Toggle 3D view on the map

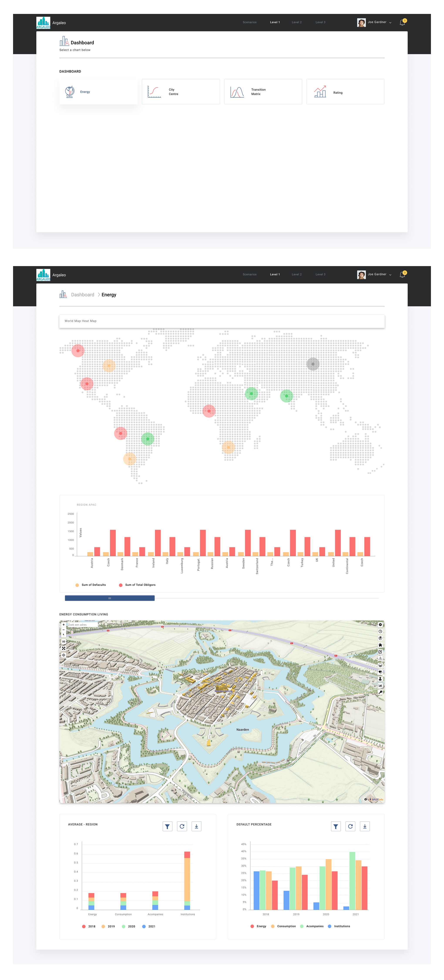(64, 641)
